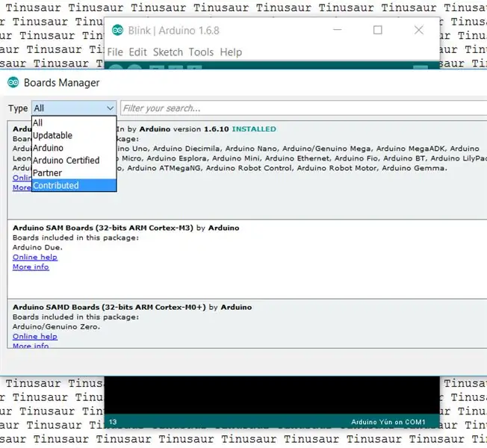
Task: Collapse the Type combo box arrow
Action: coord(110,108)
